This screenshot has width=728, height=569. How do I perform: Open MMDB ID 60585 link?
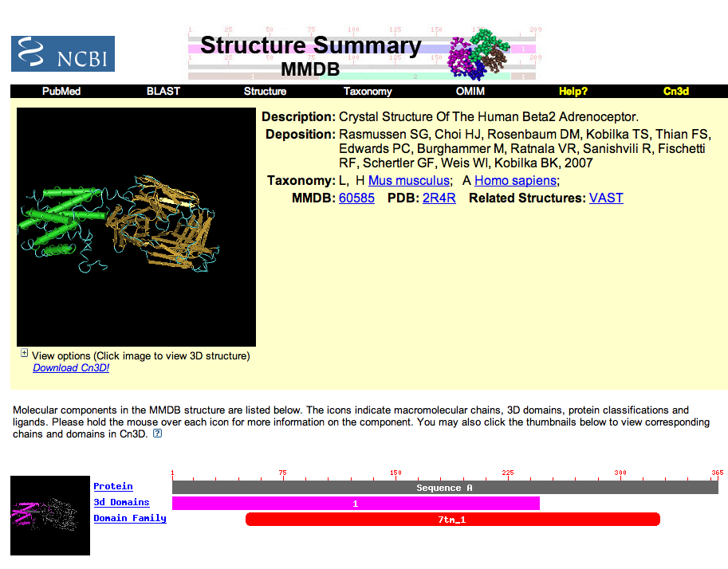tap(356, 198)
